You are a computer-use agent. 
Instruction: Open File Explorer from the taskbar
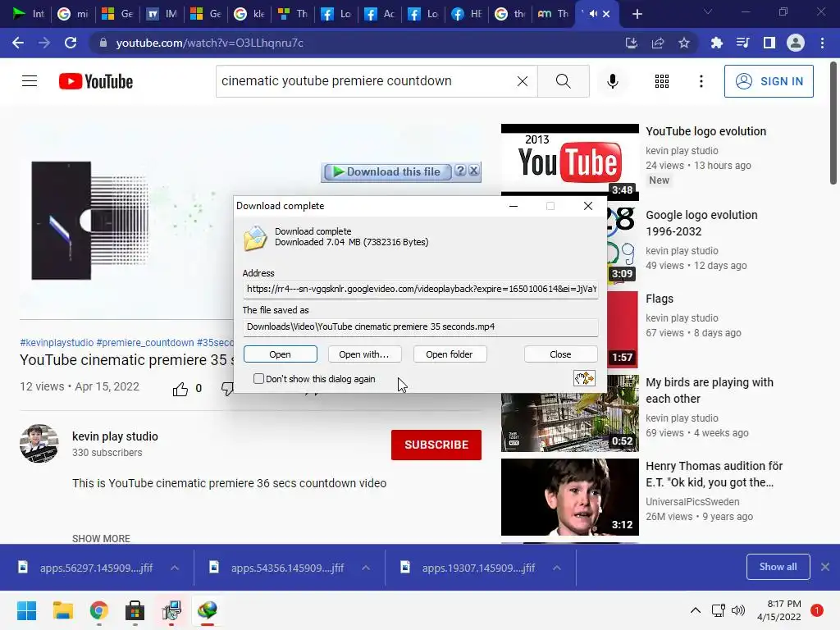coord(62,610)
